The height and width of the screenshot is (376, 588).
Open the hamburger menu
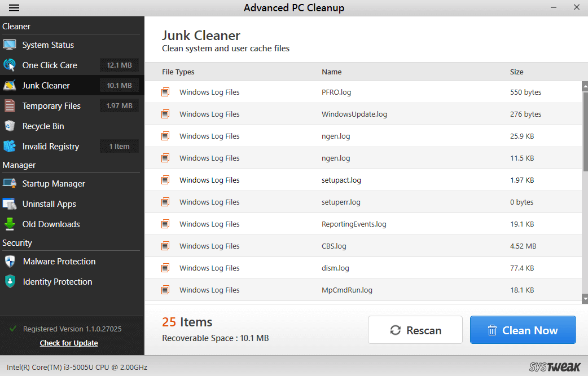tap(14, 7)
